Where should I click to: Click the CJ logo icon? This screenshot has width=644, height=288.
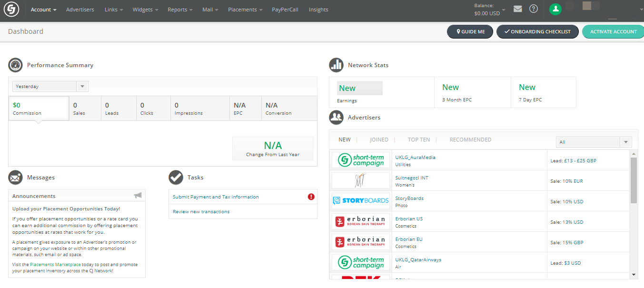(x=11, y=10)
